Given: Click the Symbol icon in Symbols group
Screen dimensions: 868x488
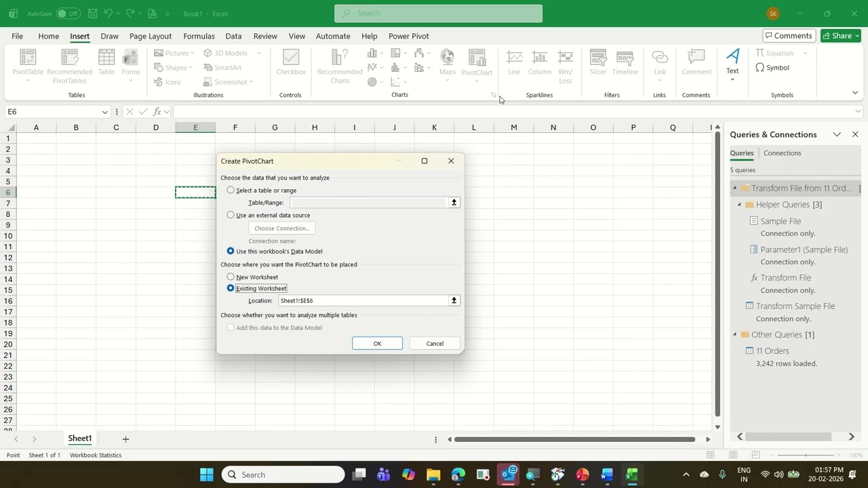Looking at the screenshot, I should coord(772,68).
